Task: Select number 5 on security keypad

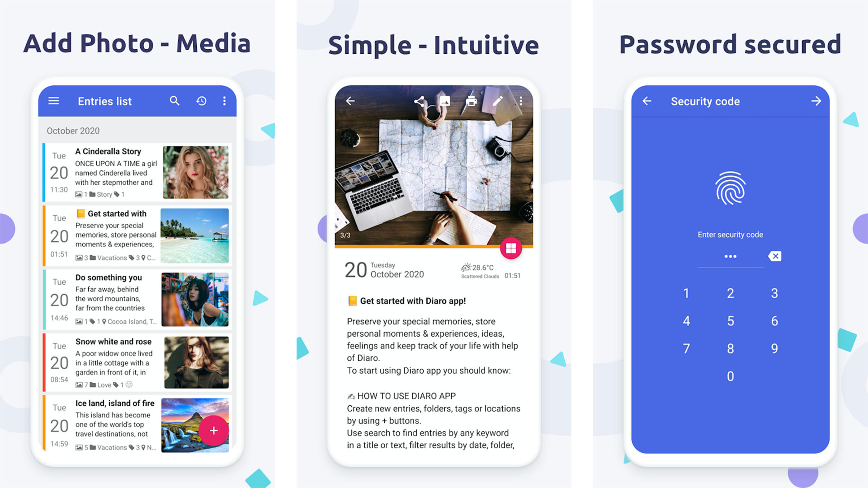Action: [729, 321]
